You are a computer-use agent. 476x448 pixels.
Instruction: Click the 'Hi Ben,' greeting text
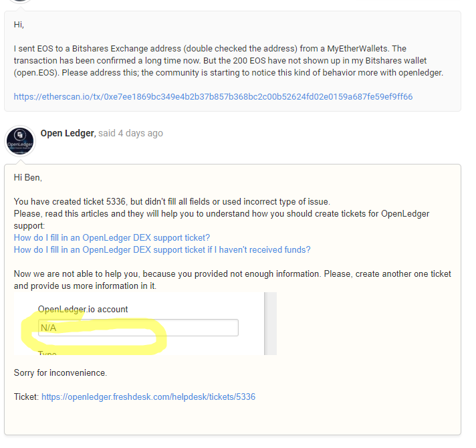click(28, 178)
